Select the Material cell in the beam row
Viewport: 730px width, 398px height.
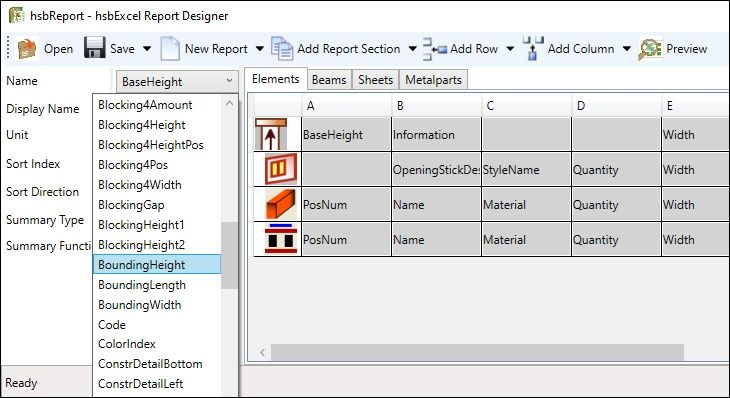[527, 204]
